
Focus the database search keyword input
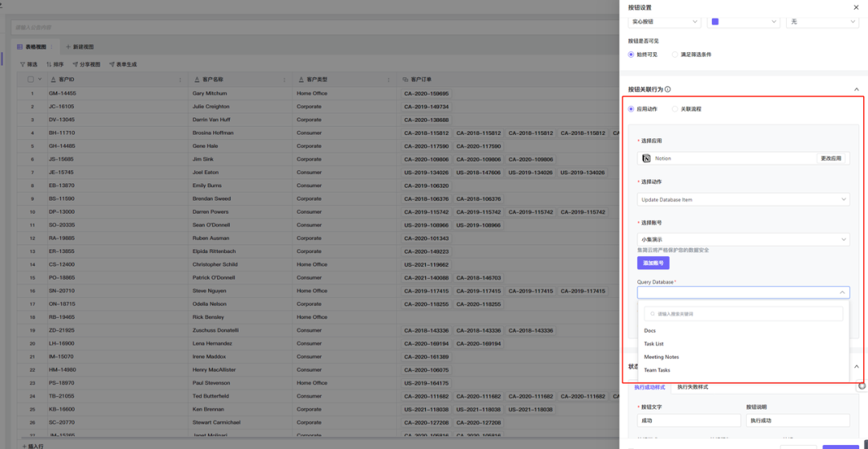[743, 313]
